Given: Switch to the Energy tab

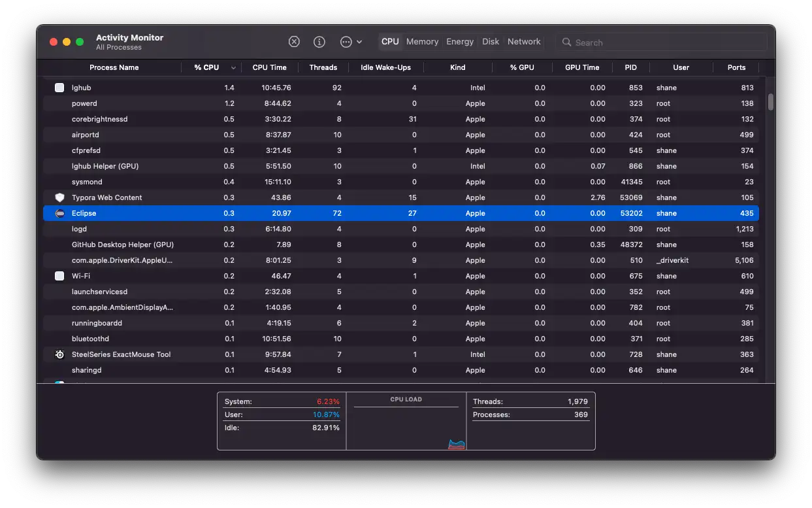Looking at the screenshot, I should pyautogui.click(x=460, y=42).
